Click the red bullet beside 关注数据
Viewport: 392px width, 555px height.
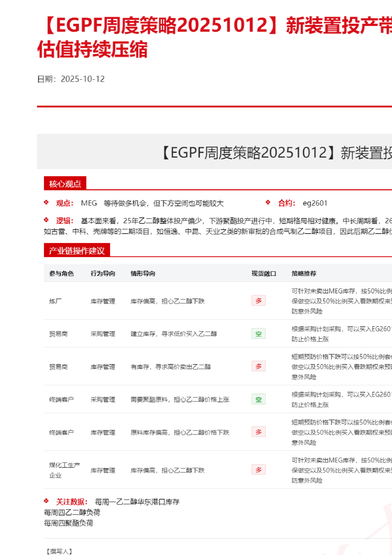click(x=46, y=501)
